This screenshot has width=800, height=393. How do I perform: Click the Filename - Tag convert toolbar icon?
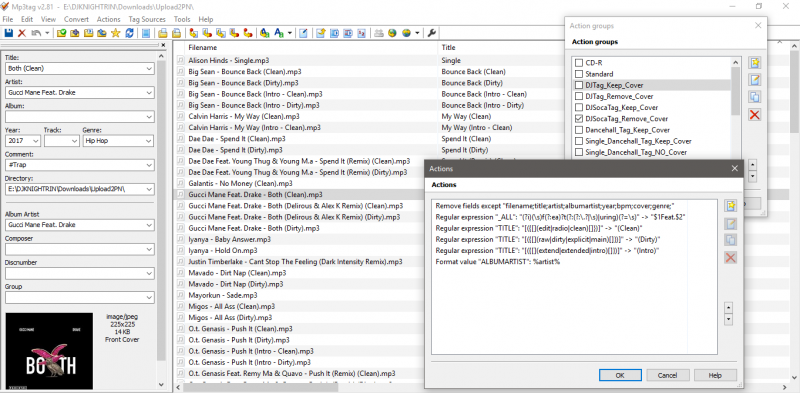point(208,33)
